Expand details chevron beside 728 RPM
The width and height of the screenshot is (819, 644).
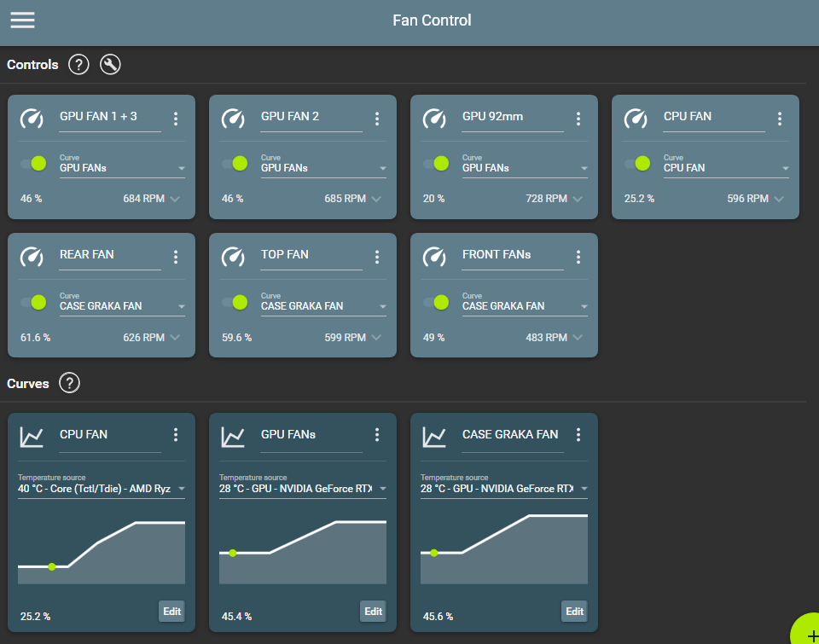tap(578, 199)
